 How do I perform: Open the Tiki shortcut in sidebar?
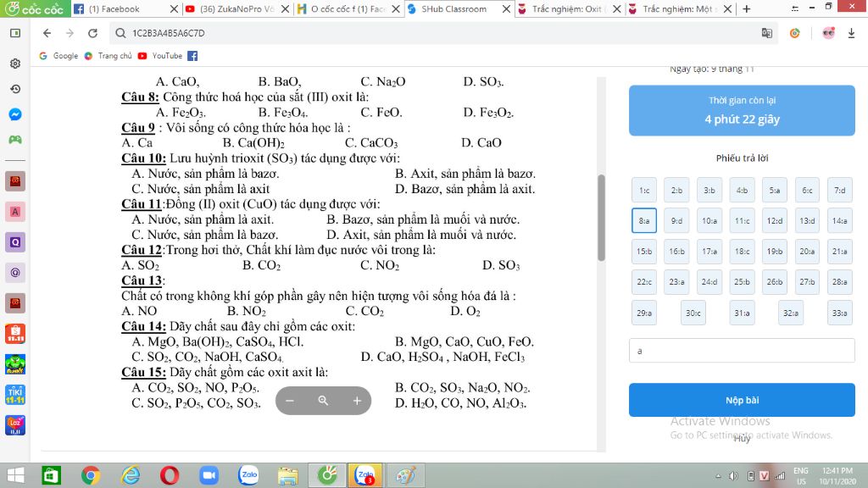tap(15, 394)
